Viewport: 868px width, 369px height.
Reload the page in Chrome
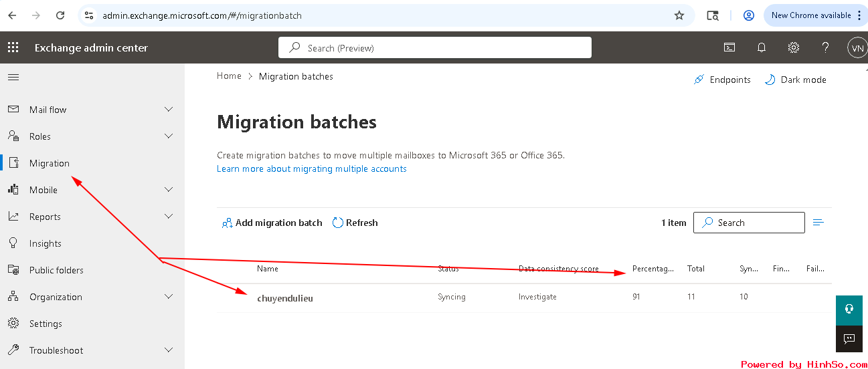pyautogui.click(x=60, y=15)
